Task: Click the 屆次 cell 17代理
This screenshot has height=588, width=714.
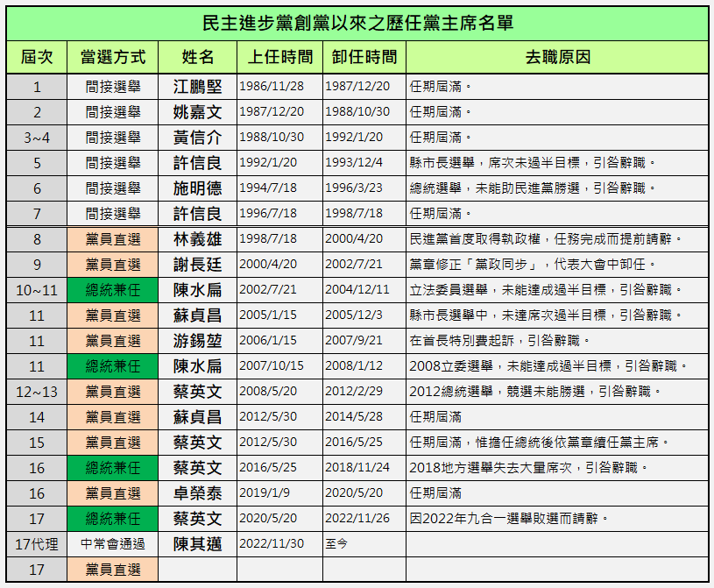Action: (x=37, y=544)
